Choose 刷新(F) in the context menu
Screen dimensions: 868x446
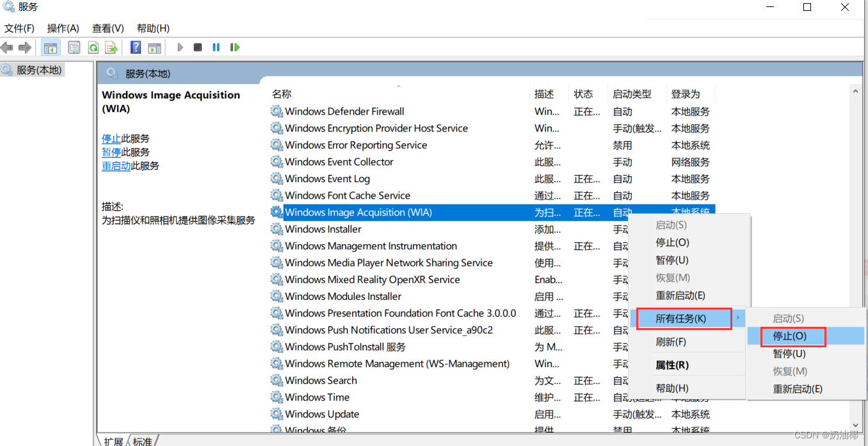point(687,342)
